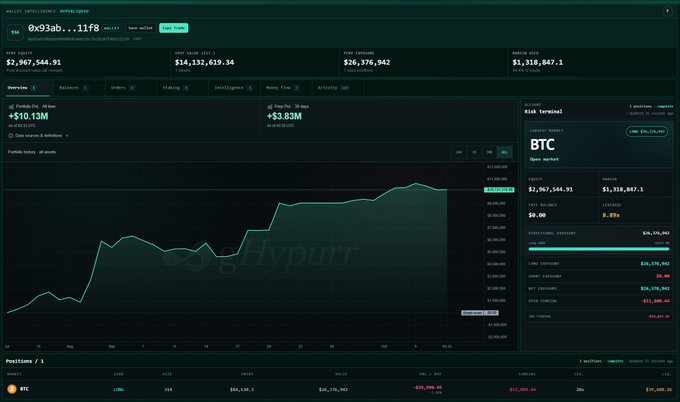Open the Balances tab

click(73, 88)
